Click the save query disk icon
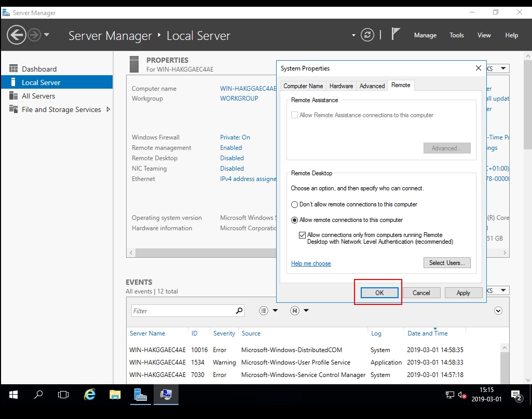The width and height of the screenshot is (532, 419). coord(295,311)
